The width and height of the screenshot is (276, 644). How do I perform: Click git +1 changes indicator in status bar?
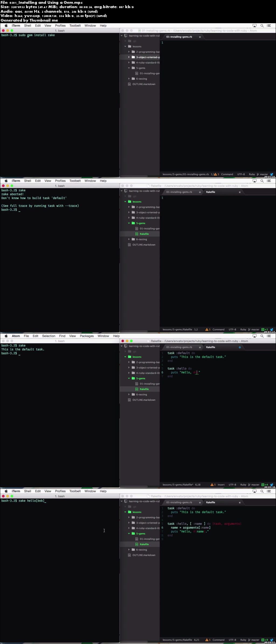[x=265, y=330]
